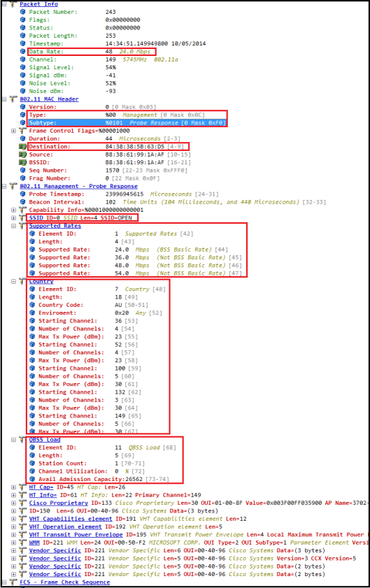Click the icon beside Channel Utilization
The height and width of the screenshot is (588, 370).
(x=32, y=471)
